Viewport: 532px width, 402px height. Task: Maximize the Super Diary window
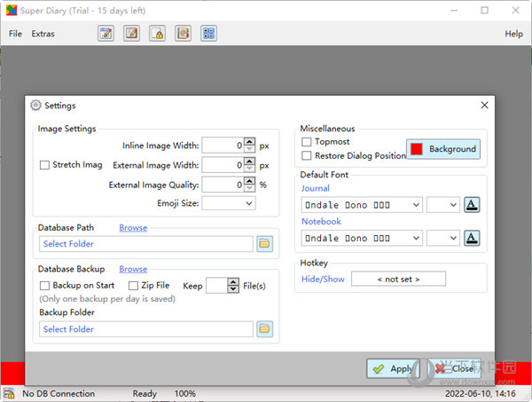pyautogui.click(x=484, y=10)
